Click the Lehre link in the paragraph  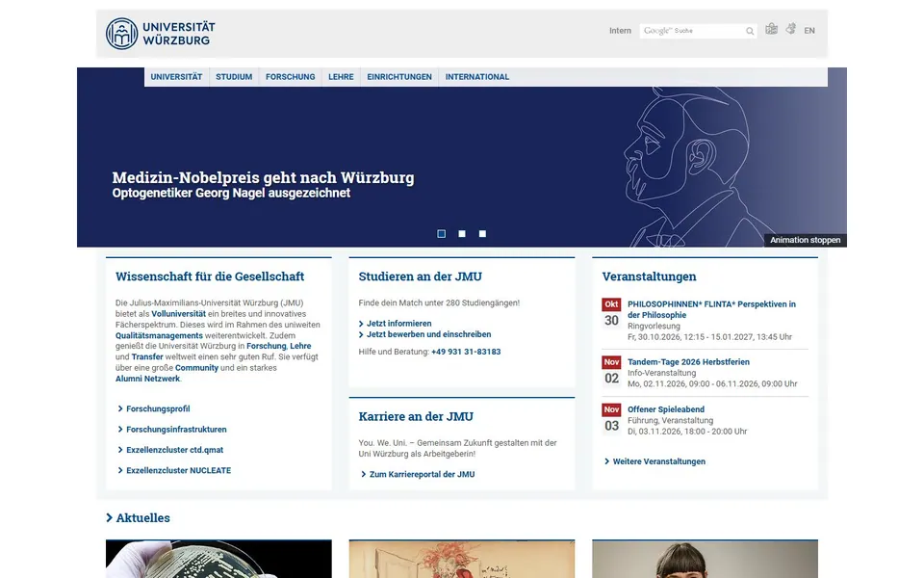(x=300, y=346)
